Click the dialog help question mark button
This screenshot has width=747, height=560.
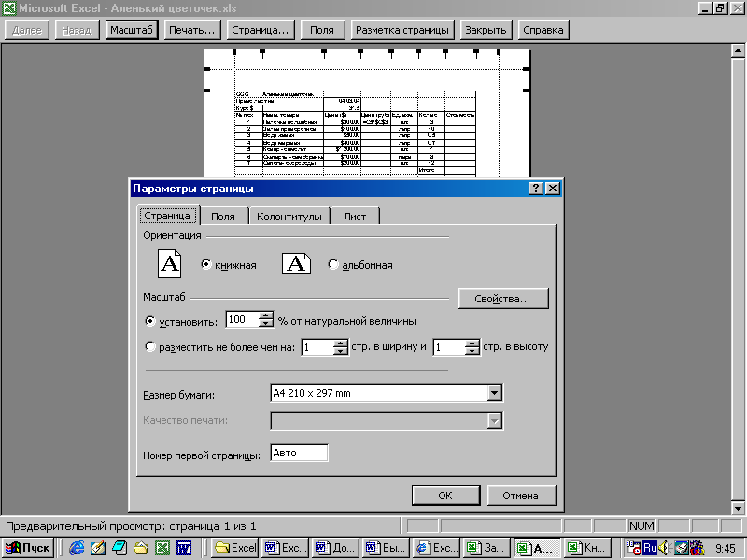536,189
